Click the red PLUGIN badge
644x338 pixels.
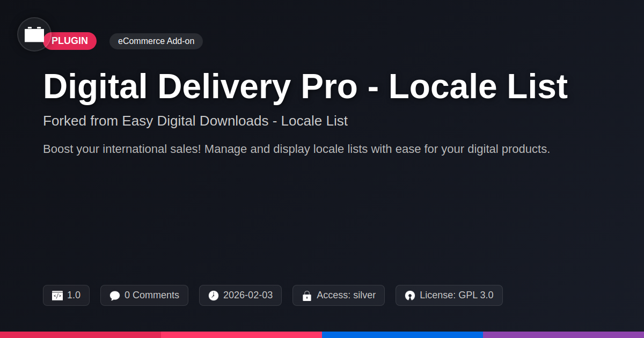[x=70, y=41]
